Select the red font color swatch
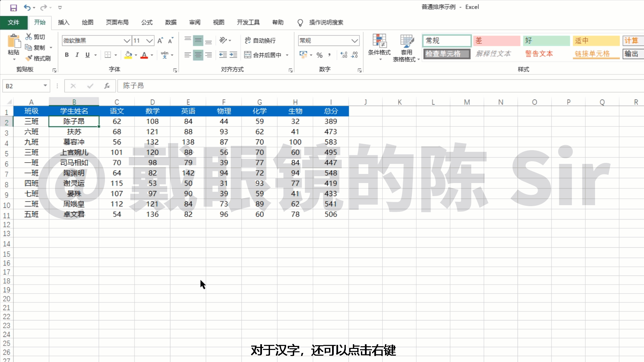 (145, 55)
